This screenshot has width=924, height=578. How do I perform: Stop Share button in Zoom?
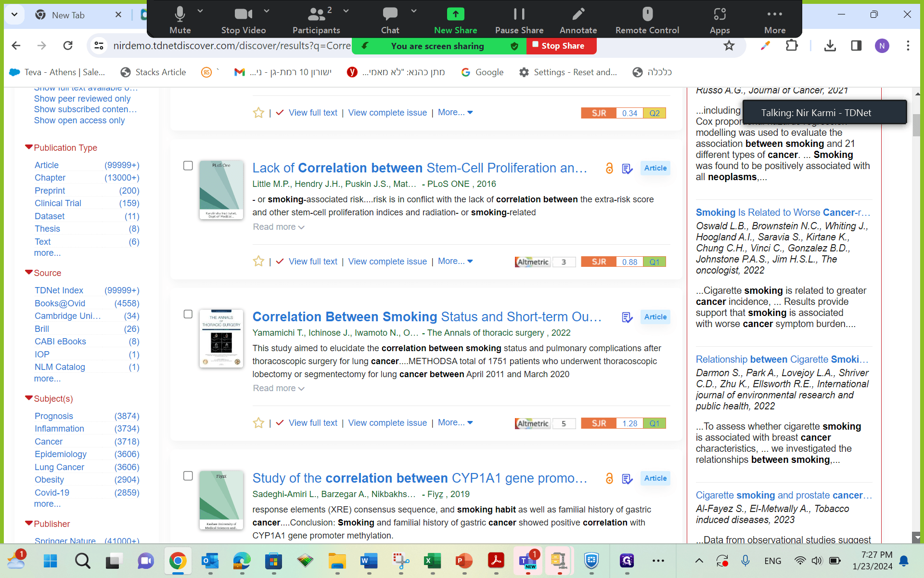point(562,46)
